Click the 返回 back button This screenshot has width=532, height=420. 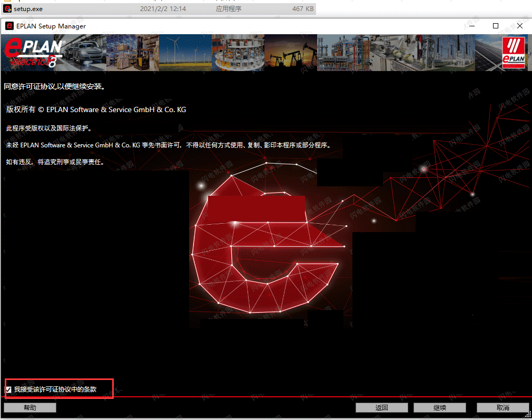click(x=382, y=407)
